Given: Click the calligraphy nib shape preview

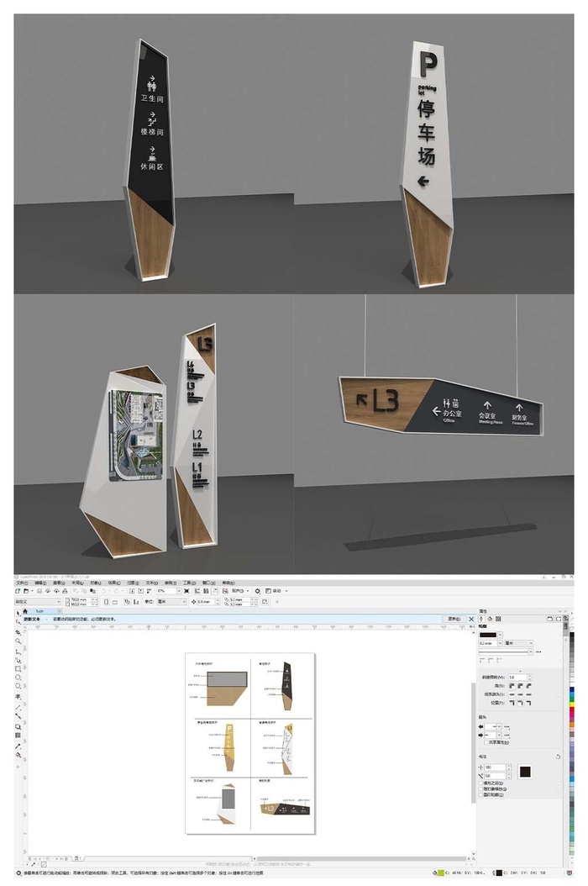Looking at the screenshot, I should [525, 772].
